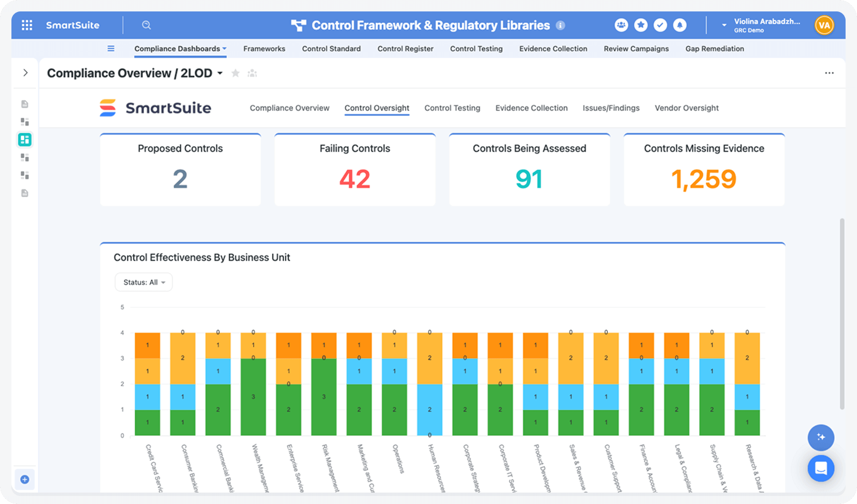The image size is (857, 504).
Task: Select the fifth dashboard icon in left sidebar
Action: tap(25, 175)
